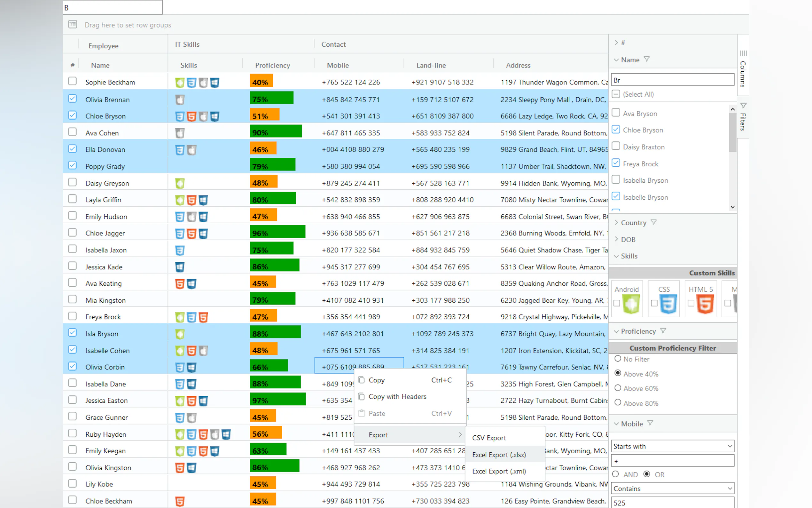Select the AND condition radio button
The image size is (812, 508).
tap(615, 474)
